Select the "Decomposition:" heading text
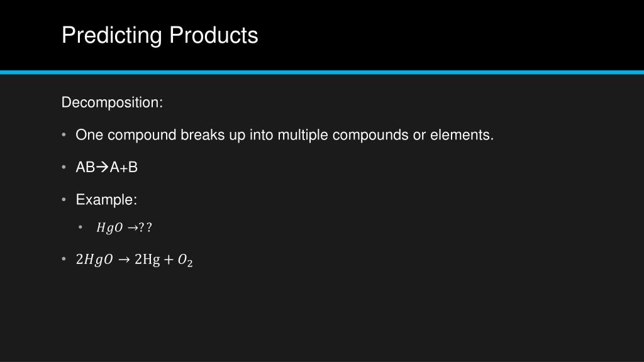The height and width of the screenshot is (362, 644). [112, 102]
